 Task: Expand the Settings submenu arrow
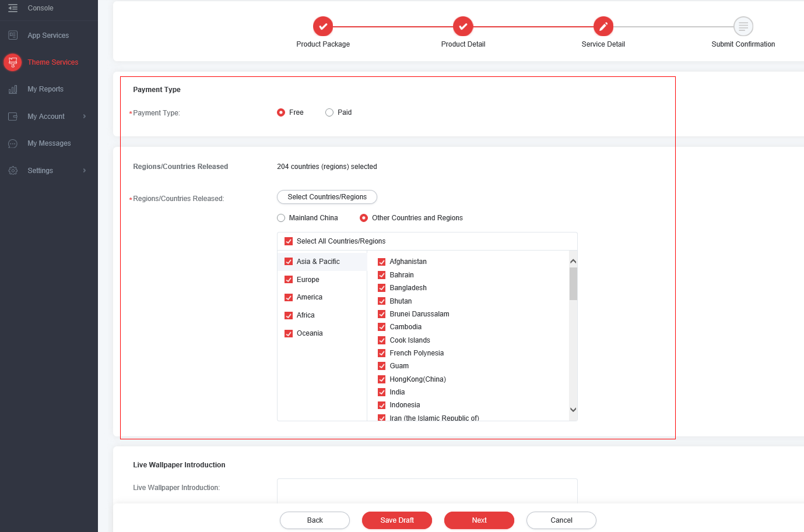(x=85, y=171)
